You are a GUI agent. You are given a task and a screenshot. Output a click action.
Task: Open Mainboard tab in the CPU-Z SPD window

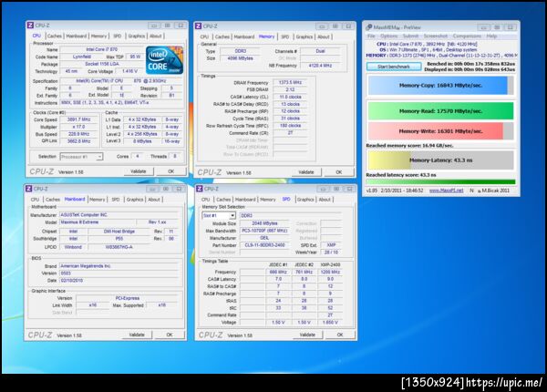pos(245,200)
